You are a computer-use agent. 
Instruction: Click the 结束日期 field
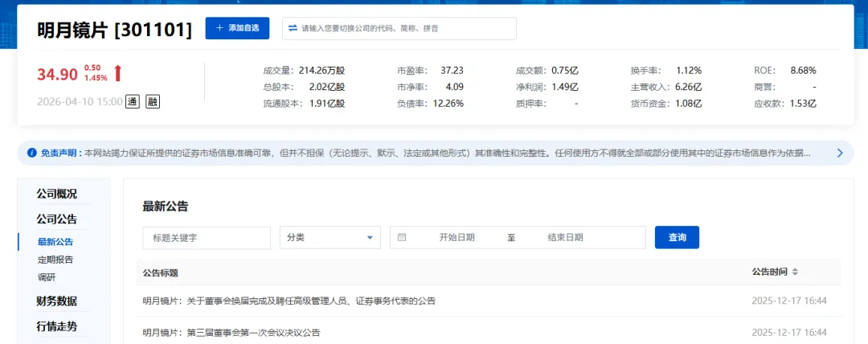pyautogui.click(x=565, y=238)
